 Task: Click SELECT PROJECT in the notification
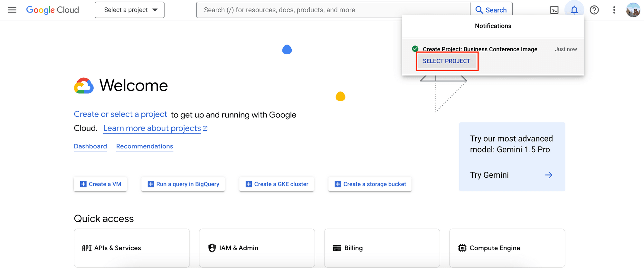tap(447, 61)
